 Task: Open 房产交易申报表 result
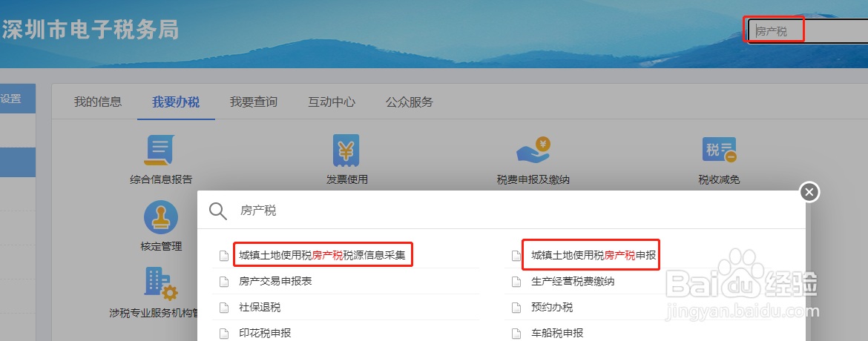point(276,281)
